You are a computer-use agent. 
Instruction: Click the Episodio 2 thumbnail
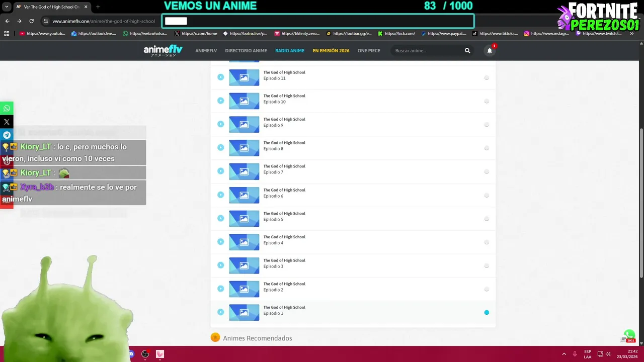244,289
